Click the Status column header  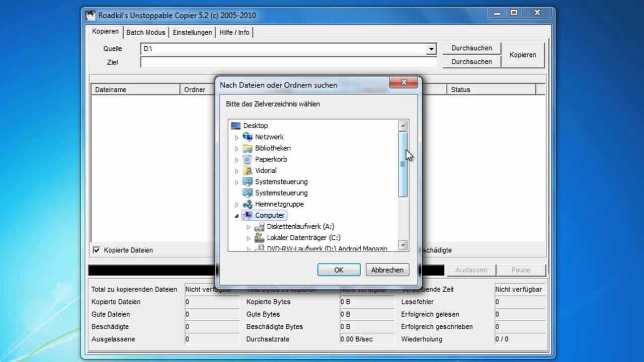491,89
